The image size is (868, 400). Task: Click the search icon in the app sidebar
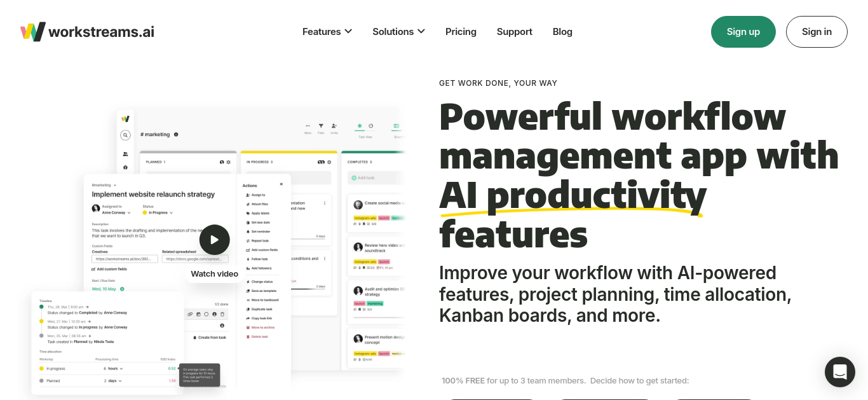click(126, 135)
